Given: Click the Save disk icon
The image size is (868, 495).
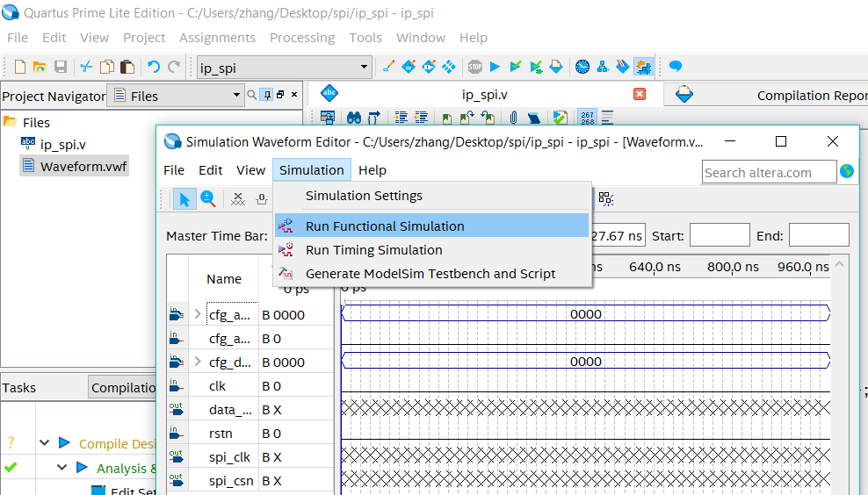Looking at the screenshot, I should point(61,67).
